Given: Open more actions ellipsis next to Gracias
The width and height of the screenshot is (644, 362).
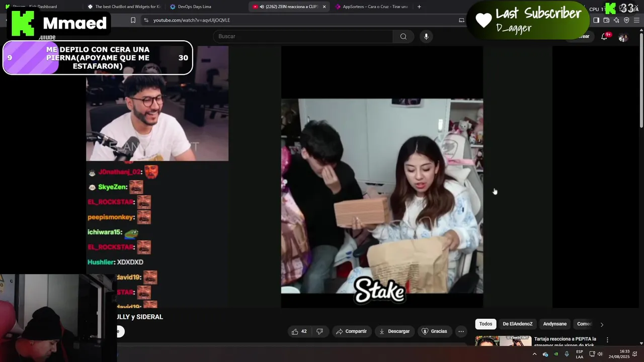Looking at the screenshot, I should tap(461, 331).
